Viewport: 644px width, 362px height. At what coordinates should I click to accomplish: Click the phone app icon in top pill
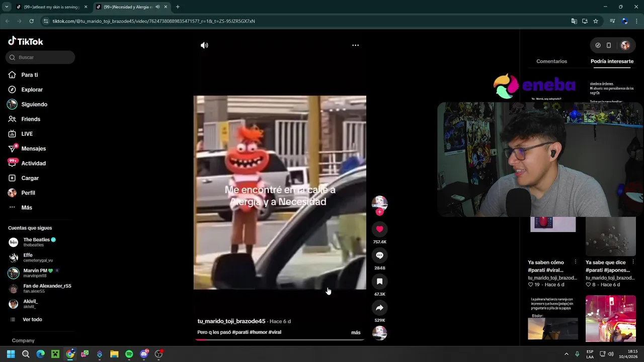[609, 45]
